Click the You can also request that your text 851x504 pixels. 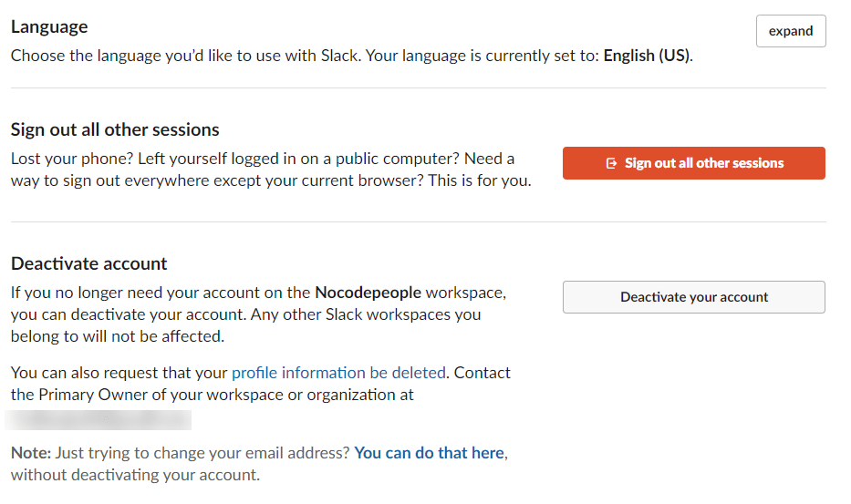(x=119, y=373)
